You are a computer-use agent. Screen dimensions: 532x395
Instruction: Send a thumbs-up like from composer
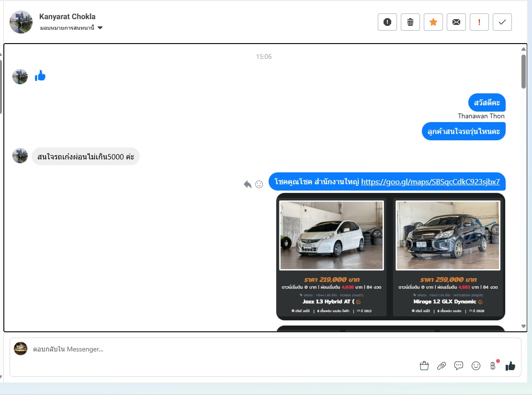point(510,366)
